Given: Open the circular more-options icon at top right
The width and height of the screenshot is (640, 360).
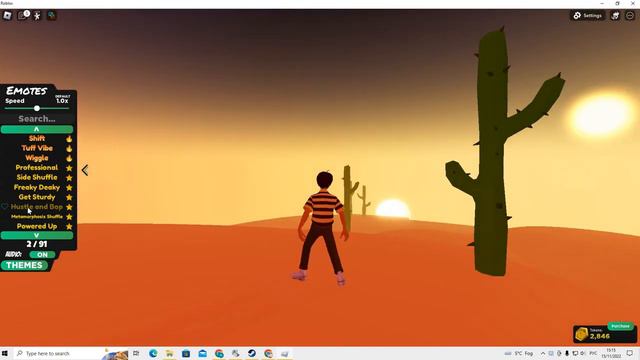Looking at the screenshot, I should (x=630, y=16).
